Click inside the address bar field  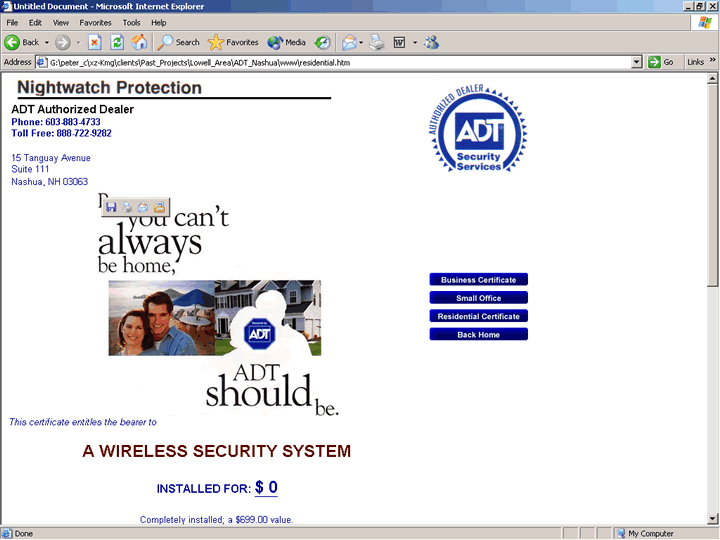coord(338,62)
